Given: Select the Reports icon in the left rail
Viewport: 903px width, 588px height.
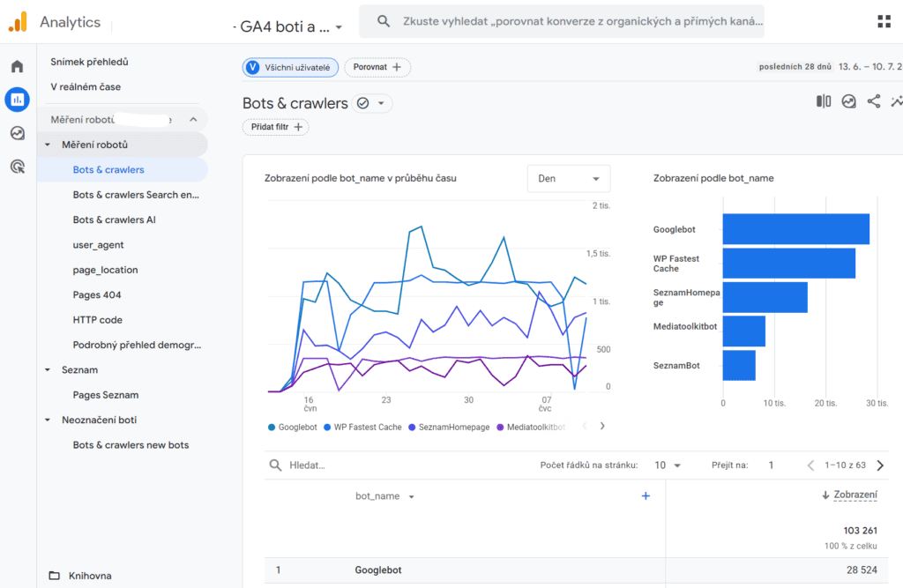Looking at the screenshot, I should point(16,100).
